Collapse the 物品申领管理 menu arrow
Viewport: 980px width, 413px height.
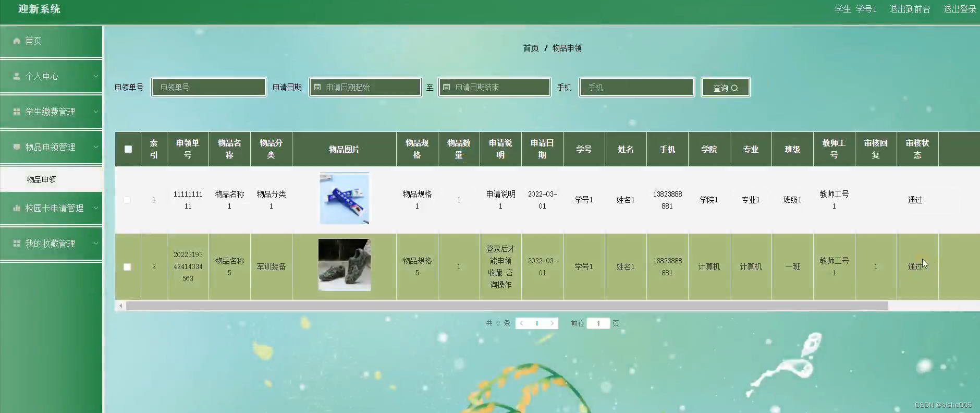coord(95,147)
